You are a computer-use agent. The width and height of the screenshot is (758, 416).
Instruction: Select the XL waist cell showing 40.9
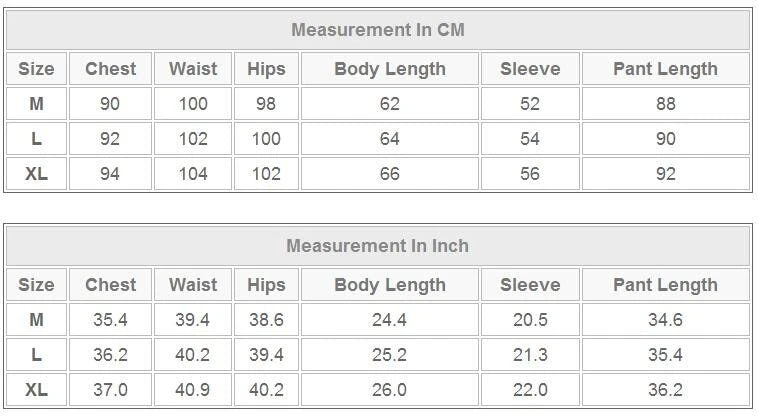[193, 390]
